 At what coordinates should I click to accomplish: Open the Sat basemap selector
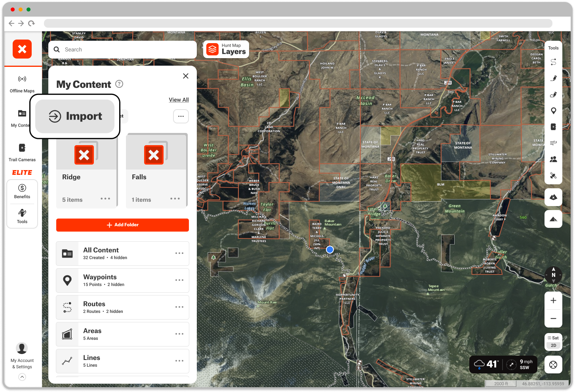[553, 338]
